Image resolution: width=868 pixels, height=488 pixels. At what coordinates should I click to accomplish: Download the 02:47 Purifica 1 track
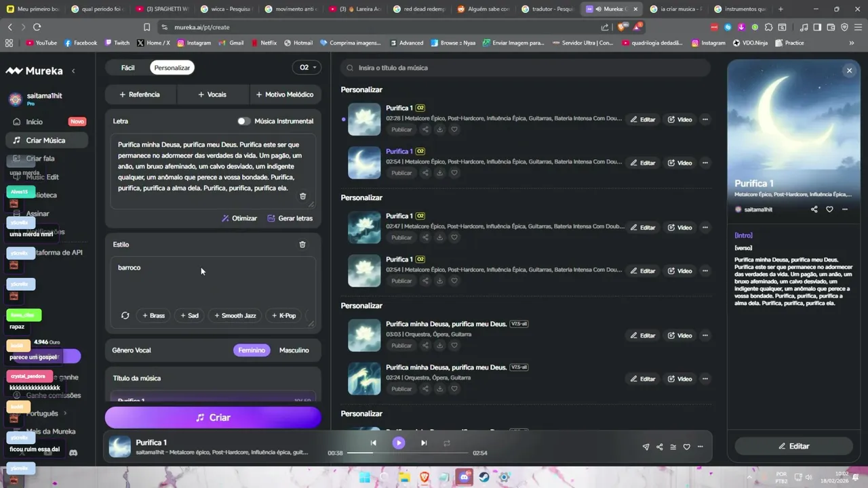439,237
